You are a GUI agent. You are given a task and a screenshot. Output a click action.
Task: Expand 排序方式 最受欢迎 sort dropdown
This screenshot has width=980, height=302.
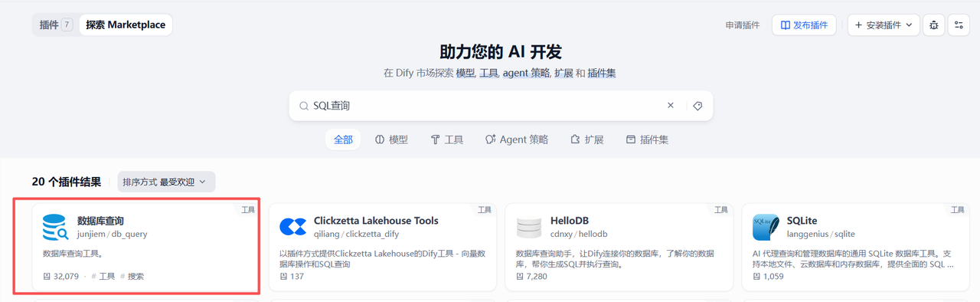pyautogui.click(x=166, y=182)
